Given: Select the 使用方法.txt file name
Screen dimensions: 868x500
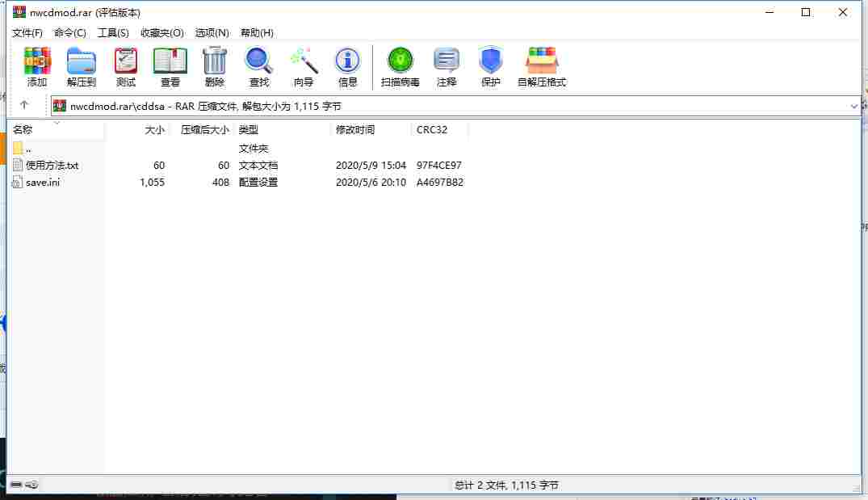Looking at the screenshot, I should pos(52,165).
